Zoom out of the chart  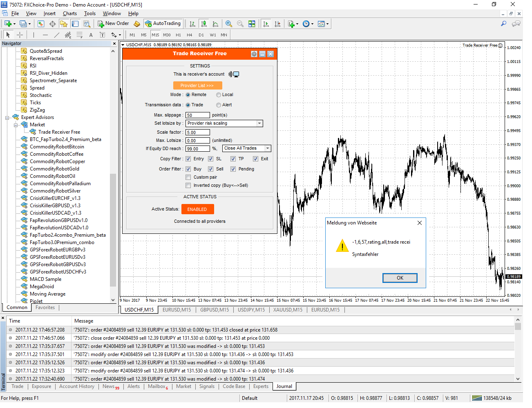[240, 24]
